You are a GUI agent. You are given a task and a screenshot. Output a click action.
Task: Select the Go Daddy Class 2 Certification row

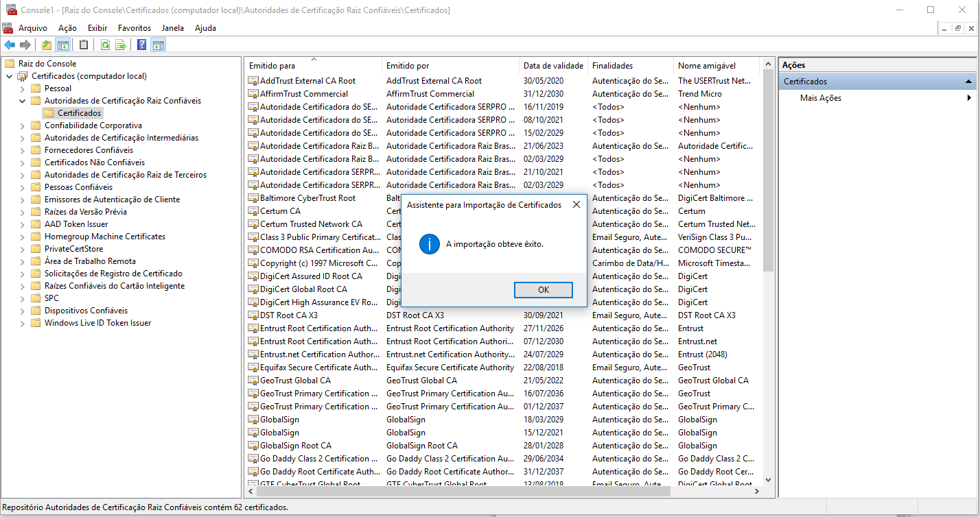click(x=503, y=459)
